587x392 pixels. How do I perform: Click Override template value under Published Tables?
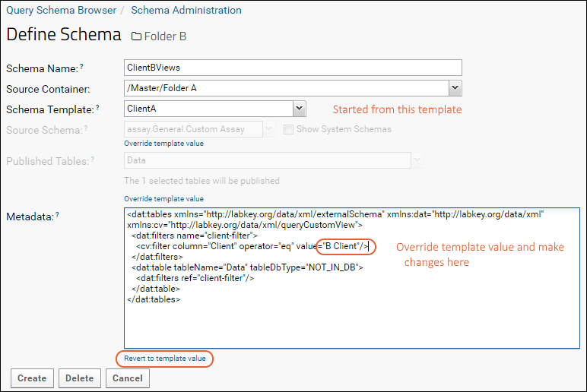click(164, 199)
